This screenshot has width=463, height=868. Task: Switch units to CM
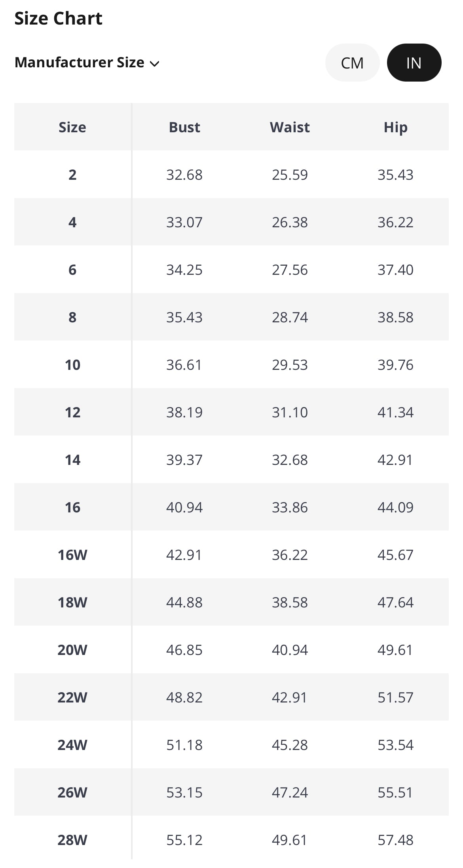tap(352, 63)
